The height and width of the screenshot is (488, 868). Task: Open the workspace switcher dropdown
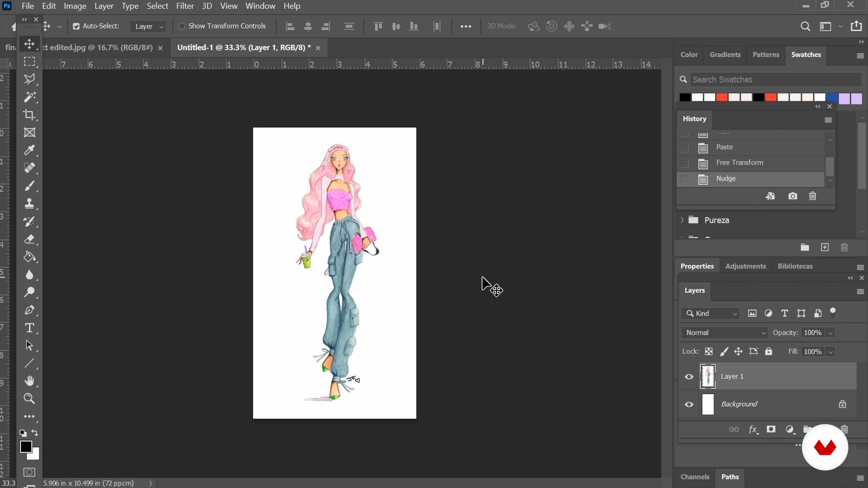tap(841, 26)
